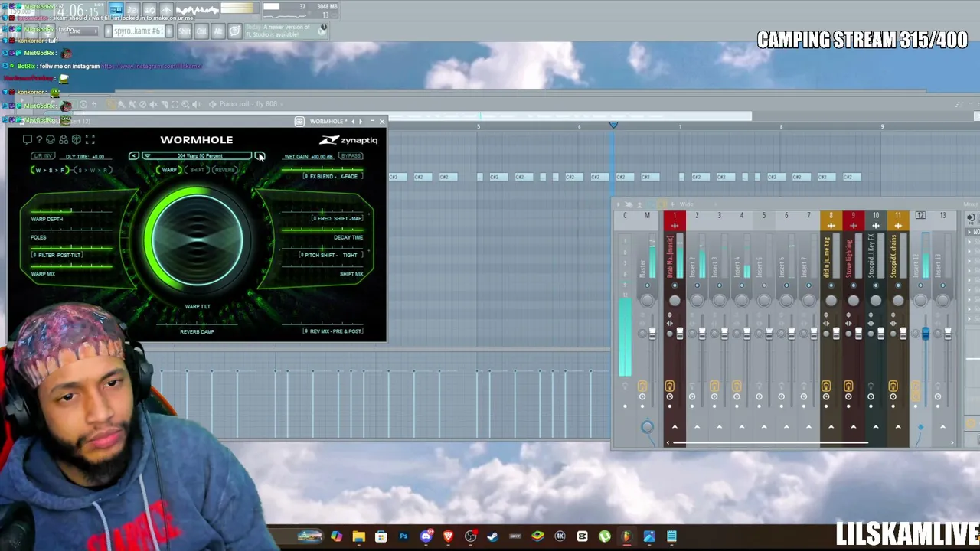Select mixer track 9 header
The width and height of the screenshot is (980, 551).
[x=853, y=220]
